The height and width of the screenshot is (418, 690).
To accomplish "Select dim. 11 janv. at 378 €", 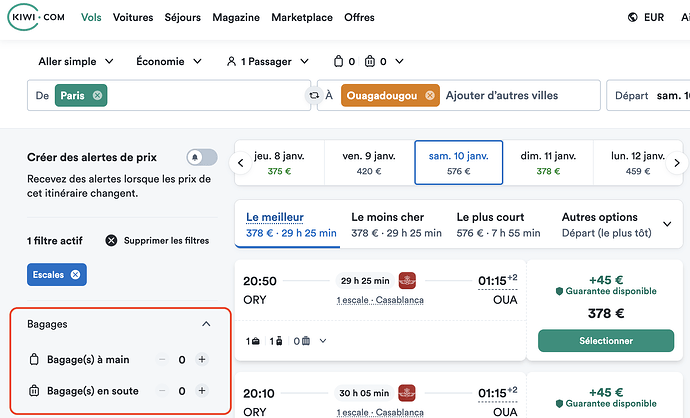I will [x=548, y=163].
